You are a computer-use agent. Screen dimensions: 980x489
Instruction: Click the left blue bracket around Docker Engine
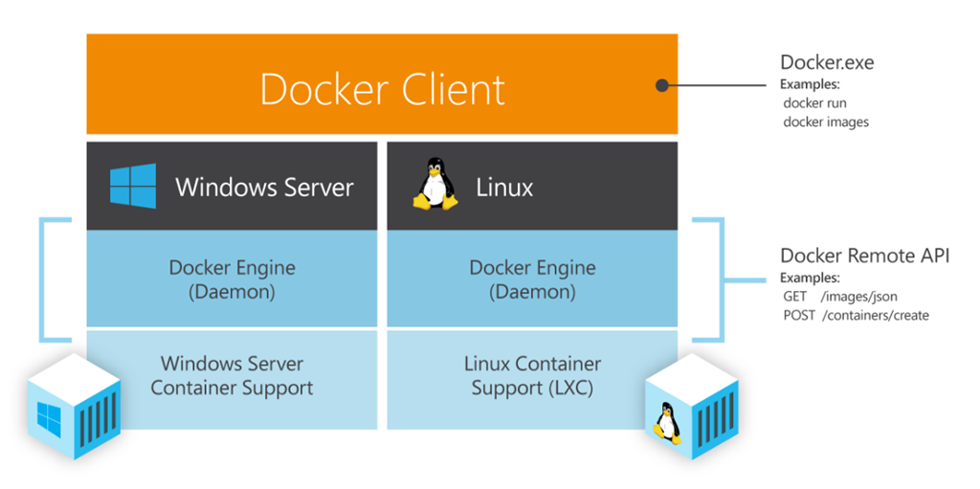42,279
